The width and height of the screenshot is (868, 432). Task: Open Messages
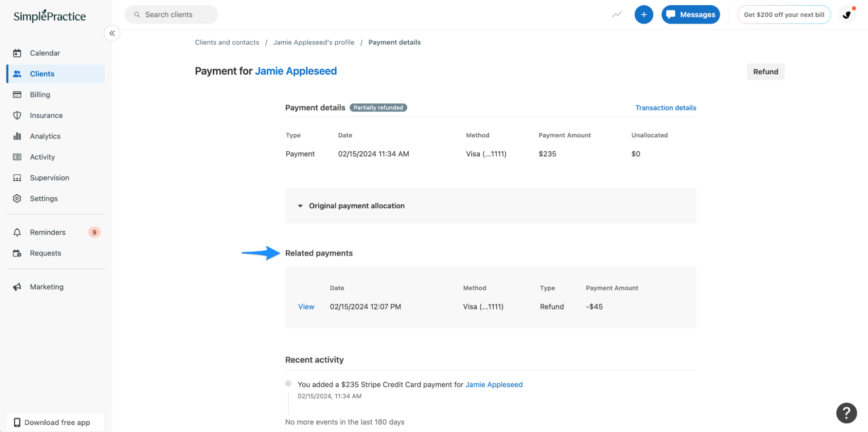pos(690,15)
